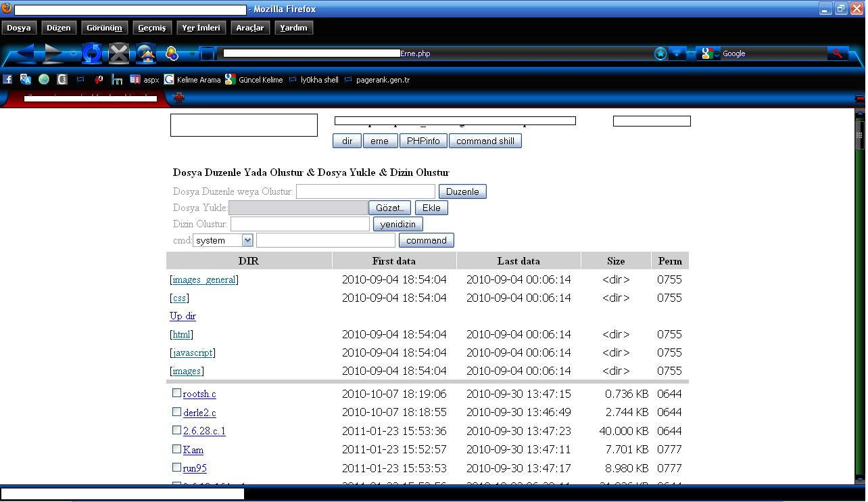This screenshot has width=868, height=502.
Task: Click the yenidizin button
Action: coord(398,224)
